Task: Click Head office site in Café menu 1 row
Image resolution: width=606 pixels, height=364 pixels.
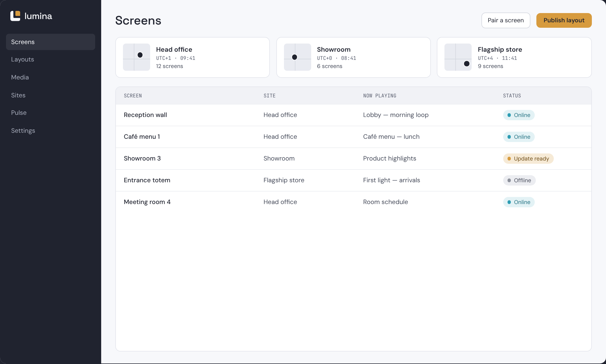Action: tap(280, 137)
